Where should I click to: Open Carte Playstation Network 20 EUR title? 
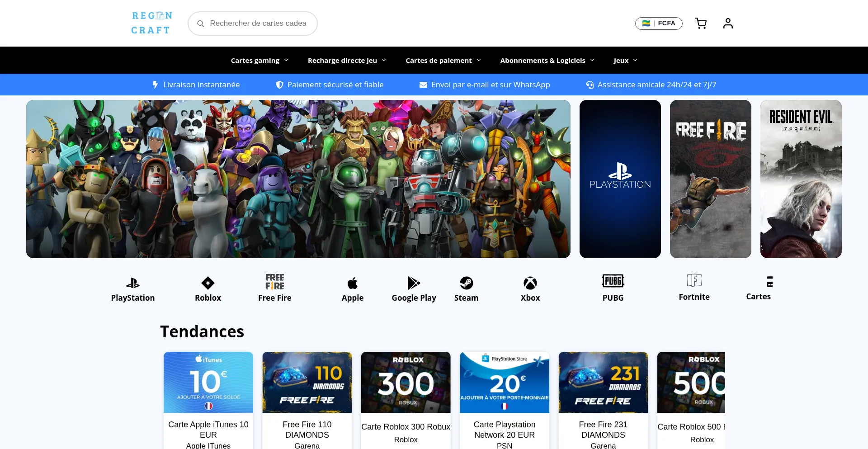coord(505,430)
